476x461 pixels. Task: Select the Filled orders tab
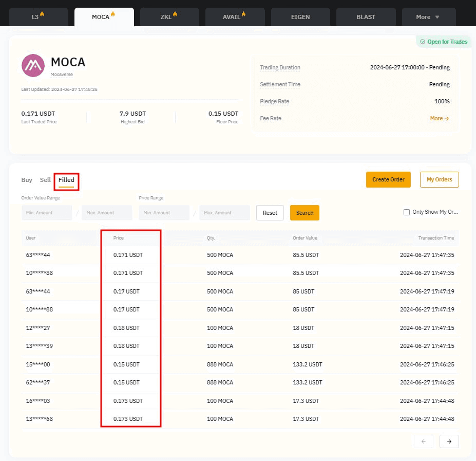point(66,180)
